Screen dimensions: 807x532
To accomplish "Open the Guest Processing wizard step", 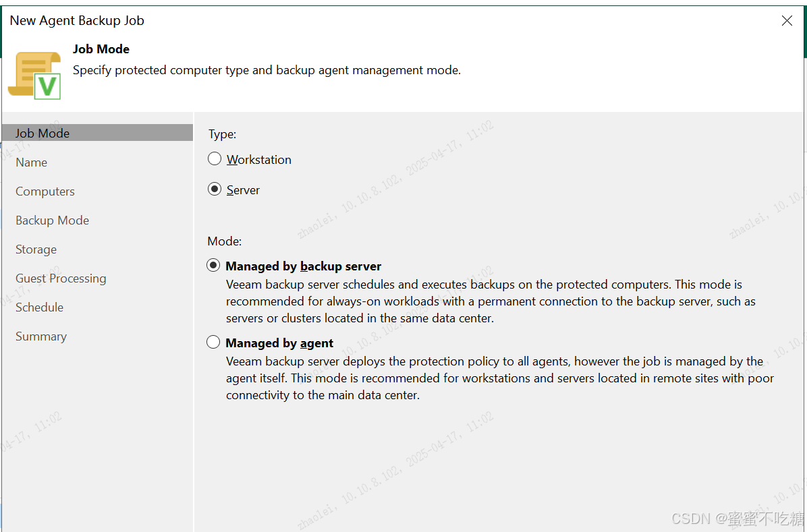I will click(x=61, y=278).
